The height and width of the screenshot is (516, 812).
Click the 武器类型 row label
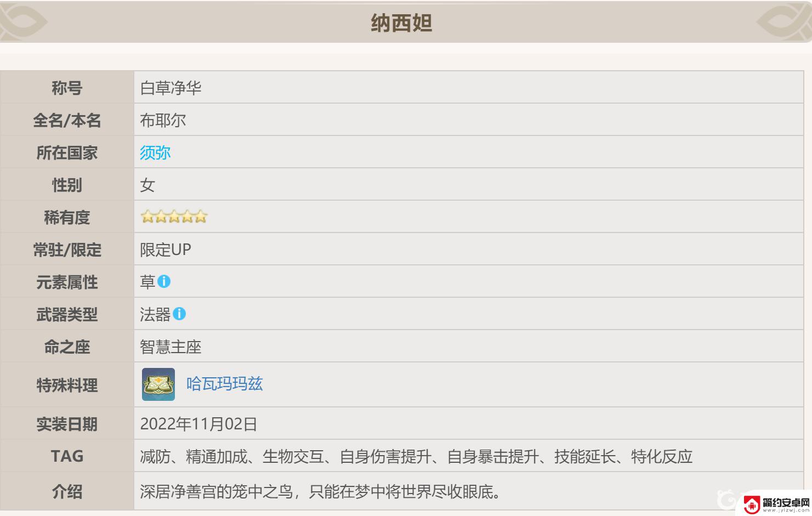pyautogui.click(x=67, y=314)
